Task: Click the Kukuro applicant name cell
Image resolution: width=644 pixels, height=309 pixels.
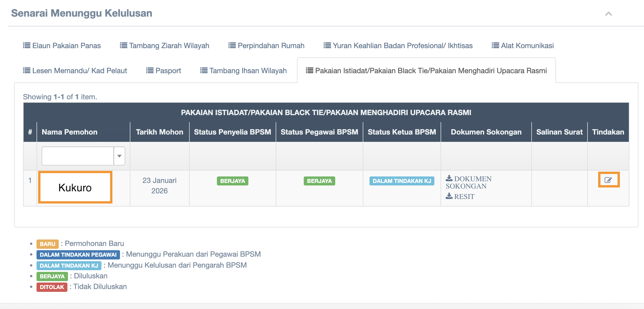Action: (x=75, y=187)
